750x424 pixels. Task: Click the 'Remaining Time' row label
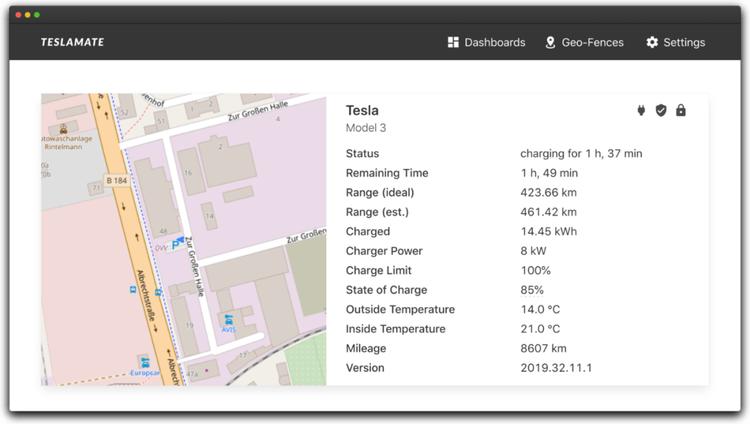pos(387,173)
